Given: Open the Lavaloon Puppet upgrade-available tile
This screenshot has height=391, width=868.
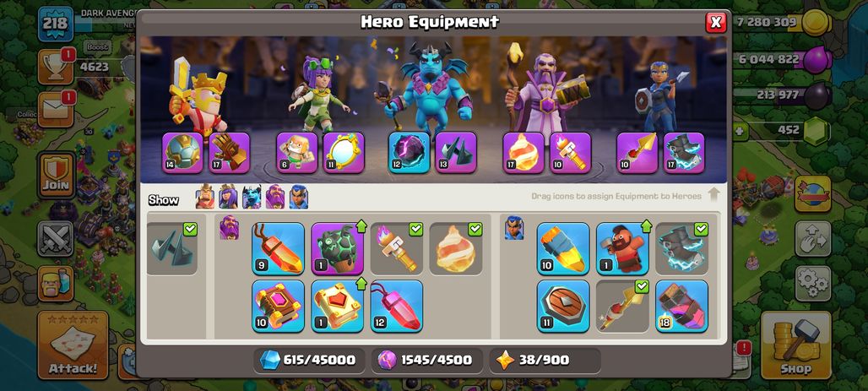Looking at the screenshot, I should click(338, 248).
